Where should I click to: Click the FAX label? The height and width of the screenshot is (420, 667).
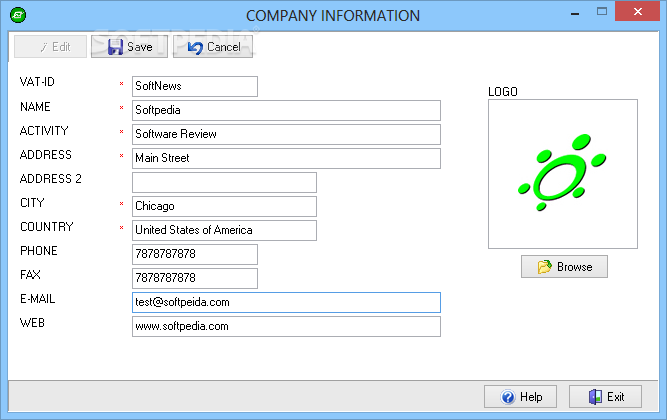click(x=31, y=275)
